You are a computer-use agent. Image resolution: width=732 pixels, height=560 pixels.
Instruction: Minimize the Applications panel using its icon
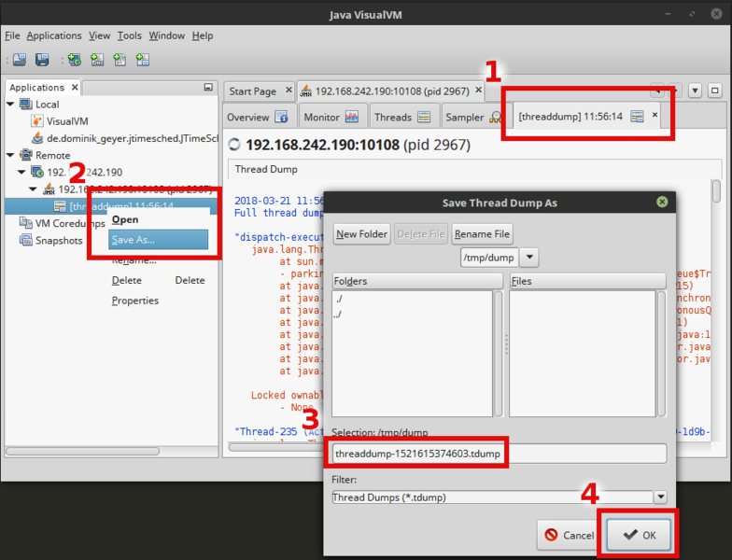coord(208,88)
